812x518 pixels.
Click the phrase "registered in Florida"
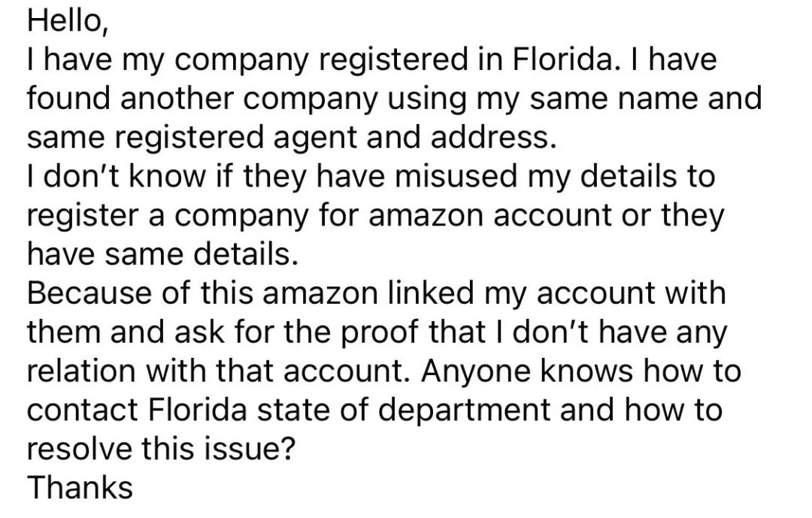point(465,60)
